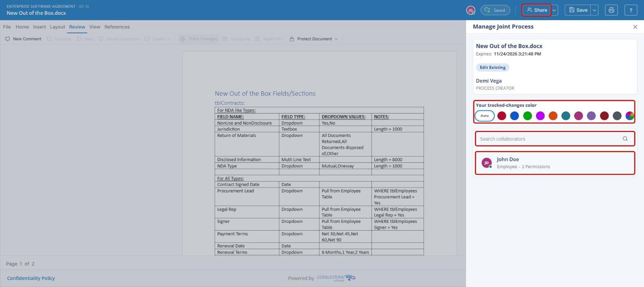The height and width of the screenshot is (287, 644).
Task: Choose the bright purple-magenta tracked-changes color
Action: 540,116
